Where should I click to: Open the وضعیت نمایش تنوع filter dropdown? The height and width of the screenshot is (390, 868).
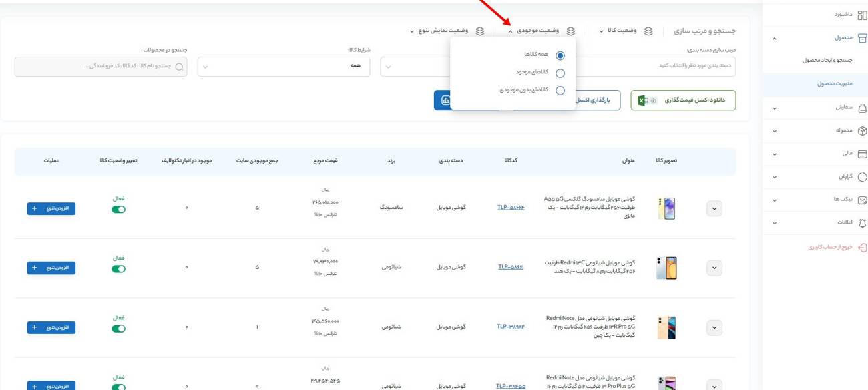[x=439, y=31]
